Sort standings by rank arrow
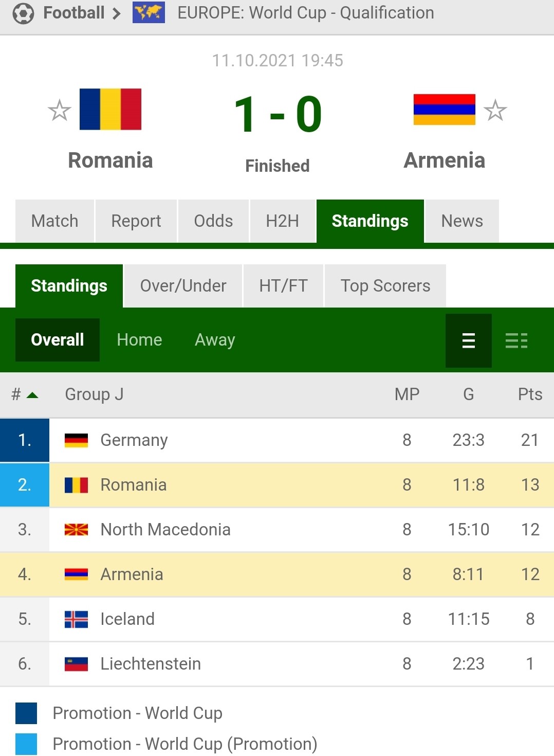This screenshot has height=756, width=554. click(32, 395)
